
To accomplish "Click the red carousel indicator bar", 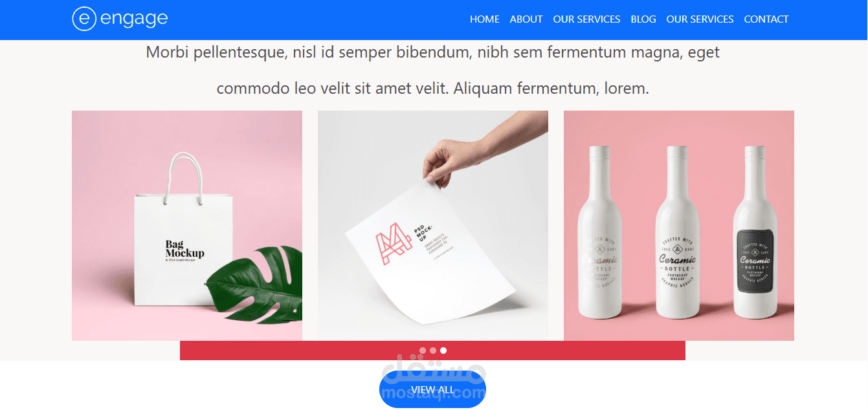I will click(432, 351).
